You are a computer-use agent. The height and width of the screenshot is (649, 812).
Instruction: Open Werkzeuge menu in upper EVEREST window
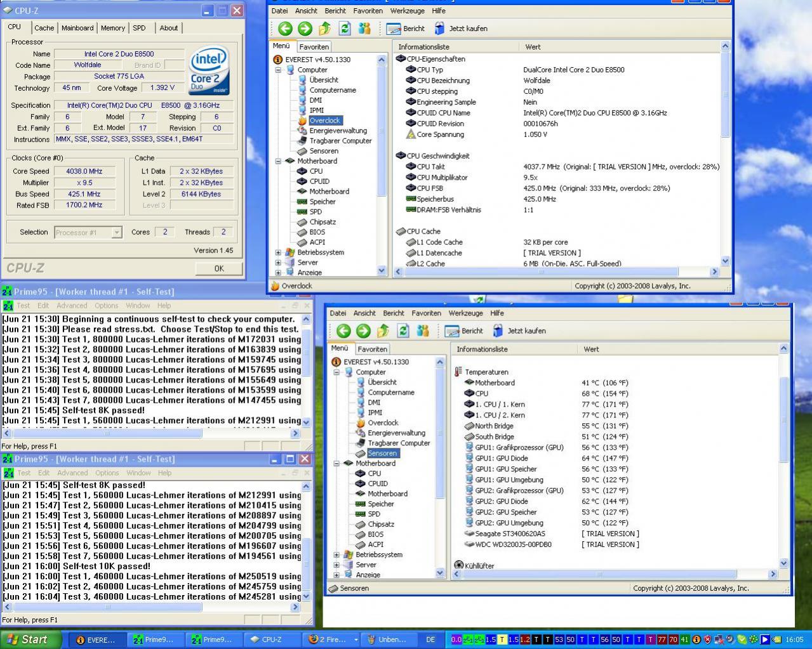tap(407, 11)
